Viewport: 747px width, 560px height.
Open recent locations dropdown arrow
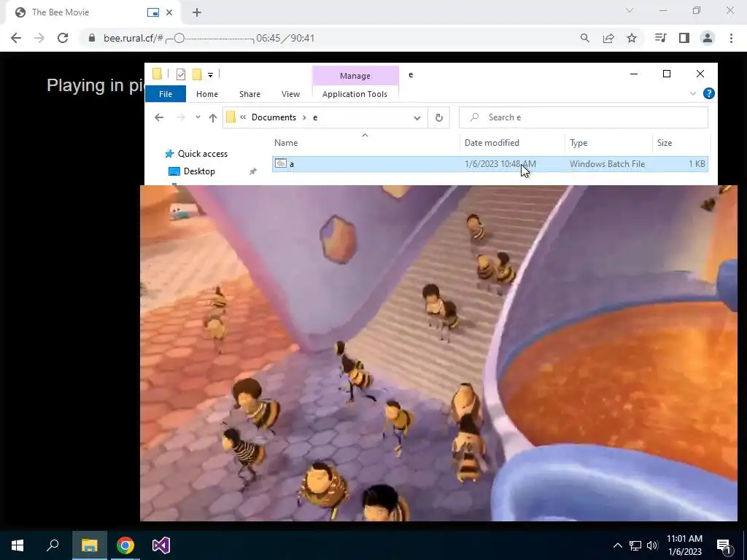(198, 117)
